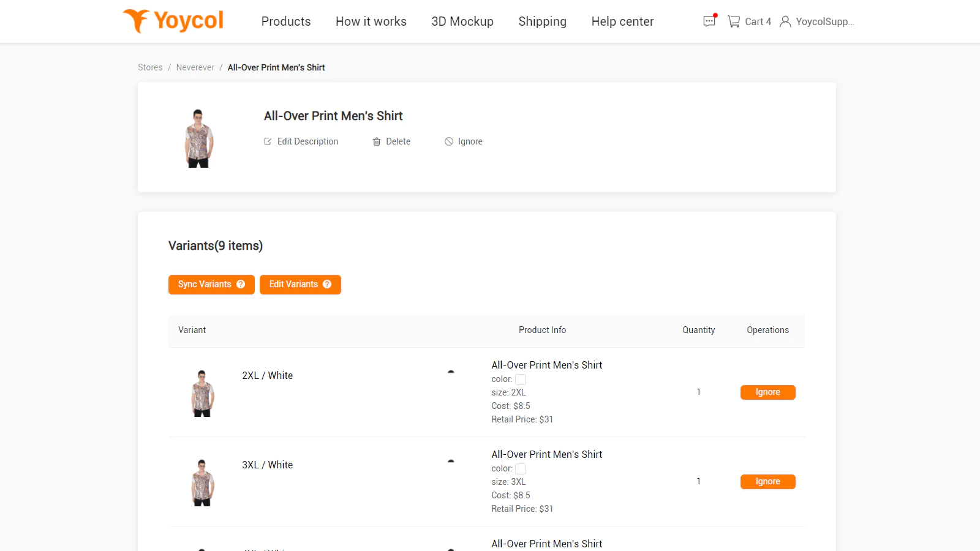Click white color swatch for 2XL variant
The width and height of the screenshot is (980, 551).
[521, 380]
